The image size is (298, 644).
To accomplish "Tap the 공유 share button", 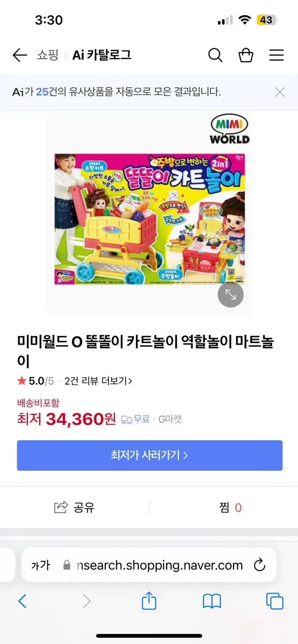I will 75,507.
